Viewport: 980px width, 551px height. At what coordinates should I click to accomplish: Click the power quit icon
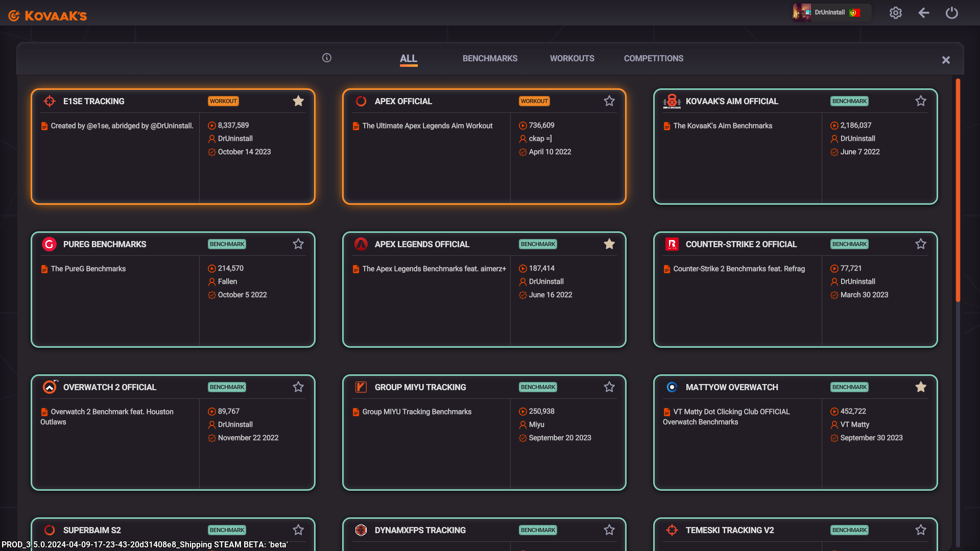click(x=951, y=13)
